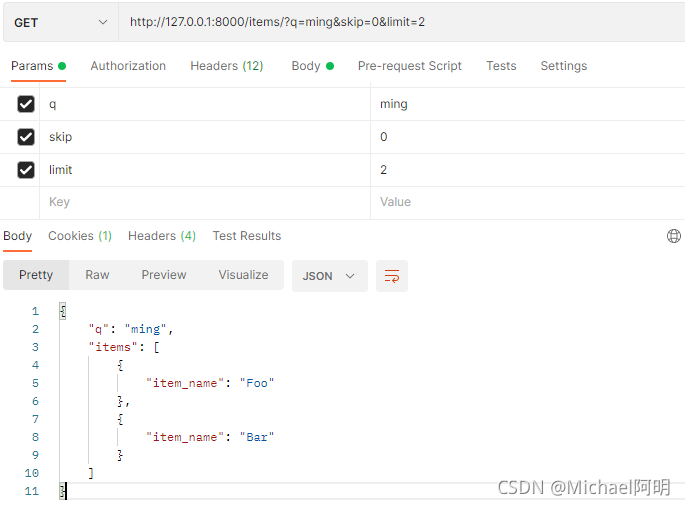
Task: Click the "Foo" value in response
Action: pyautogui.click(x=257, y=384)
